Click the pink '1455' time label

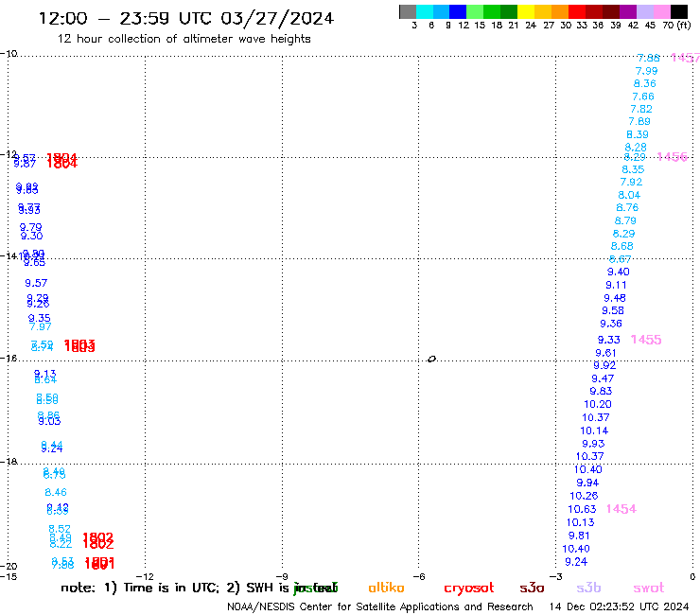pyautogui.click(x=646, y=340)
